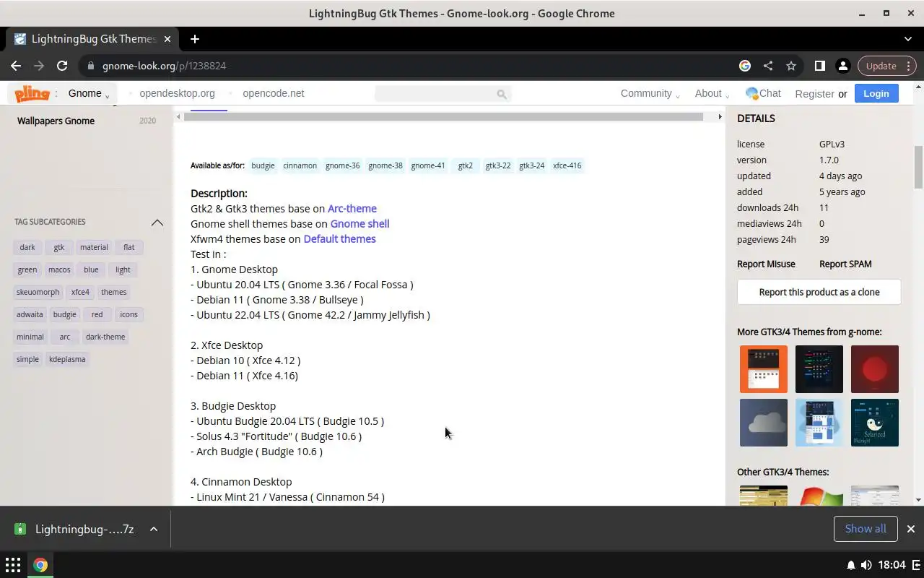Expand the download item options chevron

pos(154,529)
